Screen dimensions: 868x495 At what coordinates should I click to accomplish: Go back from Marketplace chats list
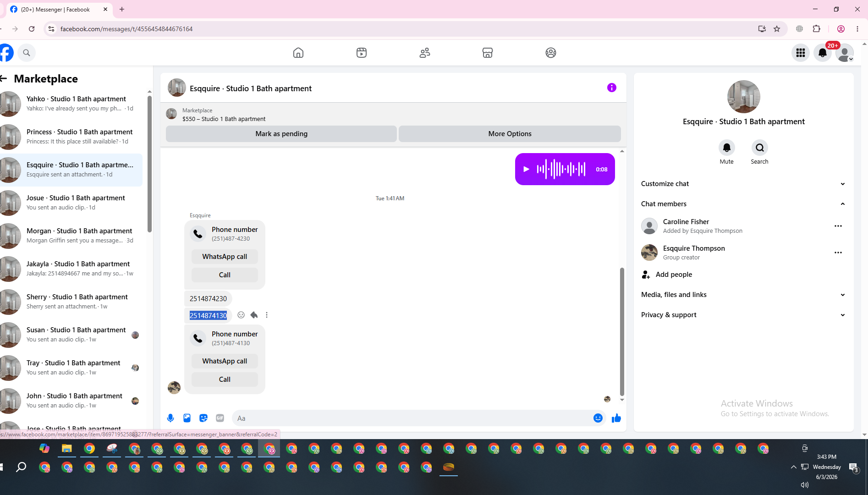point(4,79)
